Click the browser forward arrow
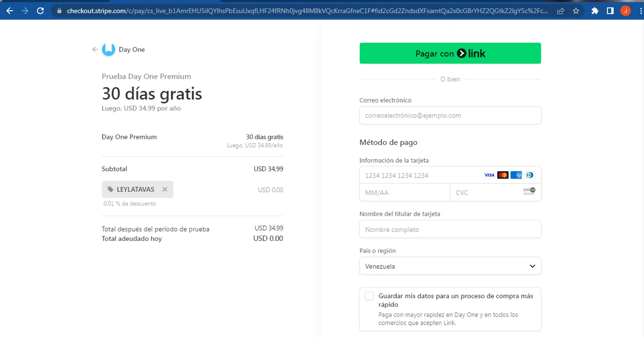The height and width of the screenshot is (338, 644). pos(25,11)
